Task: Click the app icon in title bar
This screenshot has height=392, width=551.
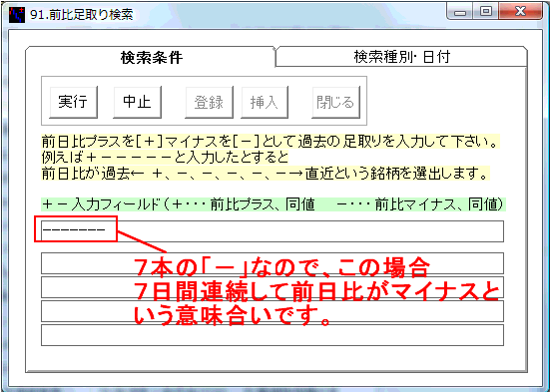Action: point(17,15)
